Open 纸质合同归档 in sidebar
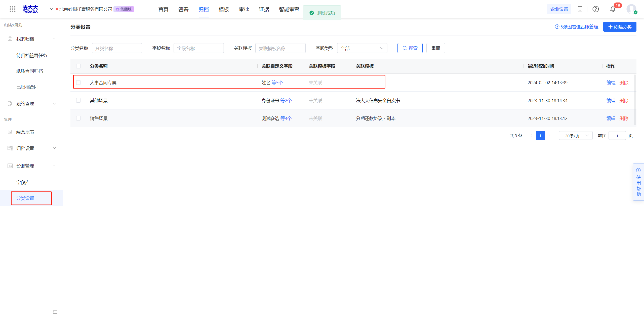This screenshot has height=320, width=644. coord(30,71)
